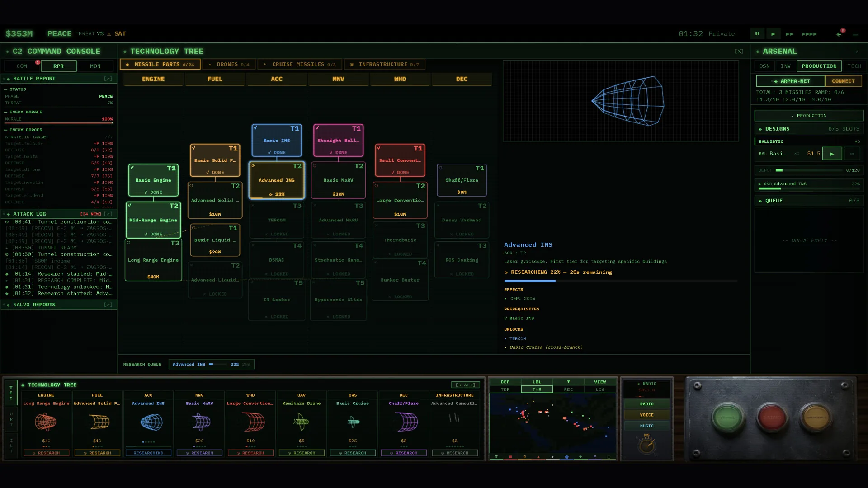Adjust the radio tuning knob

(x=647, y=446)
